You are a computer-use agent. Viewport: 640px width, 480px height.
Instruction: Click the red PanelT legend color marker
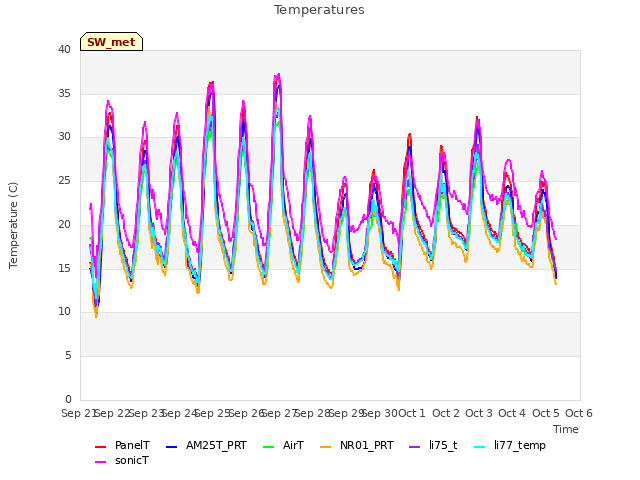click(x=100, y=447)
